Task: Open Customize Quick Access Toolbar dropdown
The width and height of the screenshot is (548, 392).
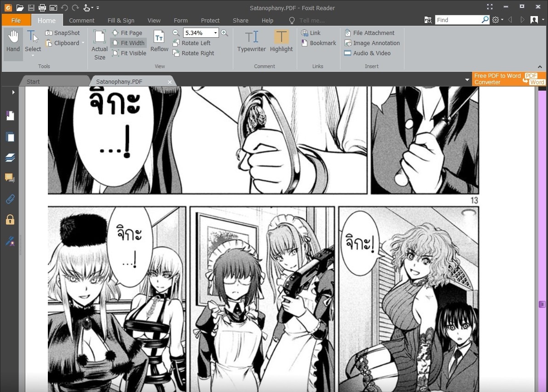Action: click(98, 7)
